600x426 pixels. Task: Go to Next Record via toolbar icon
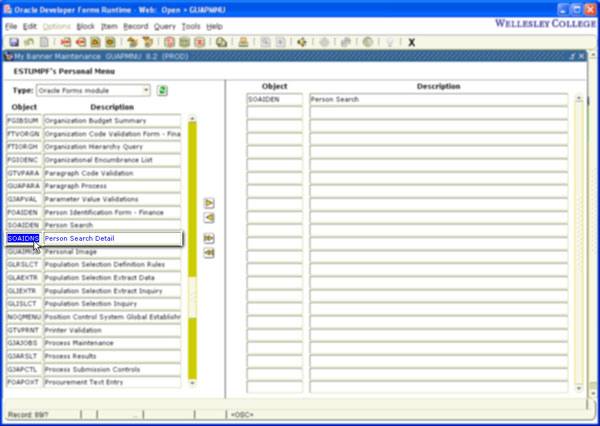110,42
